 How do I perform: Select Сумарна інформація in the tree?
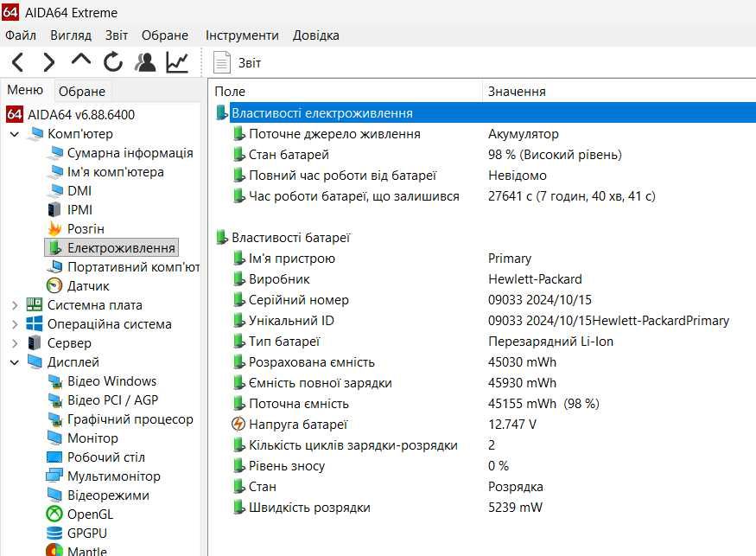(130, 153)
